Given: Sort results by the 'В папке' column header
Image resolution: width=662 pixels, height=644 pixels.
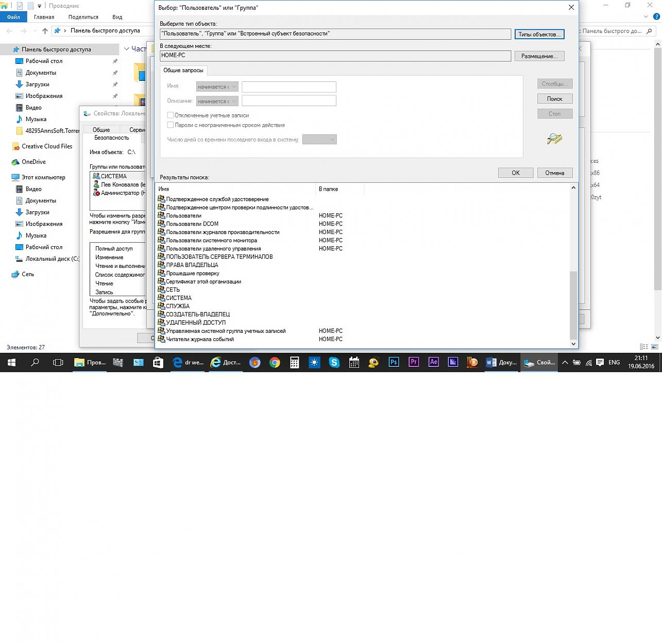Looking at the screenshot, I should (x=340, y=189).
